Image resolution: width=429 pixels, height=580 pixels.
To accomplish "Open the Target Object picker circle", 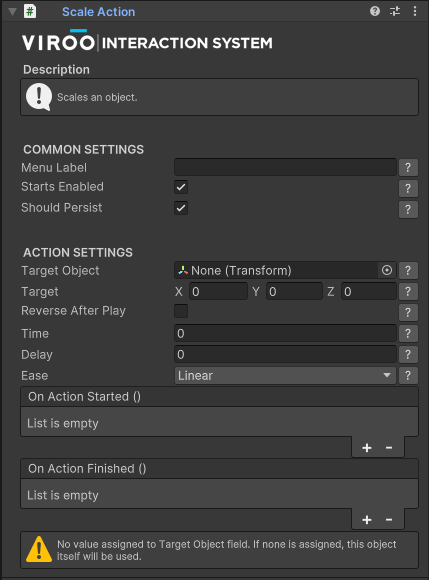I will [387, 270].
